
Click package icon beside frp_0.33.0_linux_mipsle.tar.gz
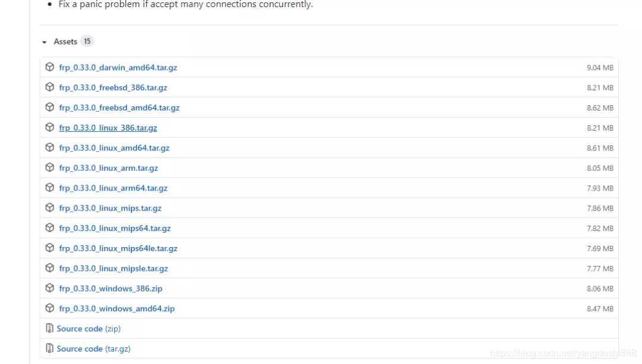click(x=49, y=268)
